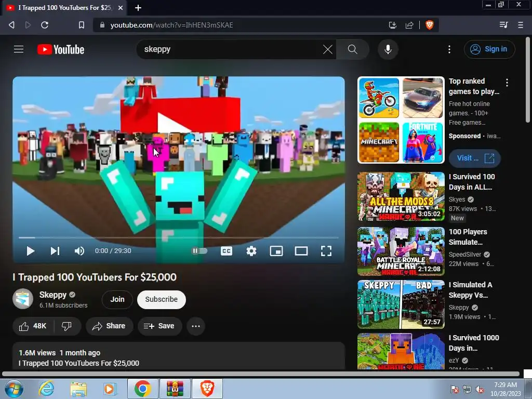Go to YouTube home via logo
Image resolution: width=532 pixels, height=399 pixels.
[61, 49]
